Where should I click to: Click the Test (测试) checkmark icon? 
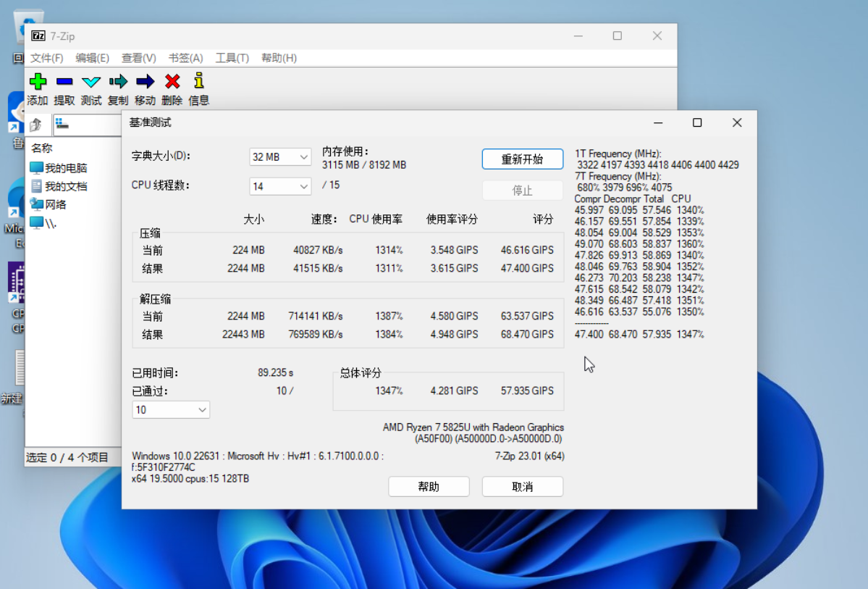click(x=90, y=82)
